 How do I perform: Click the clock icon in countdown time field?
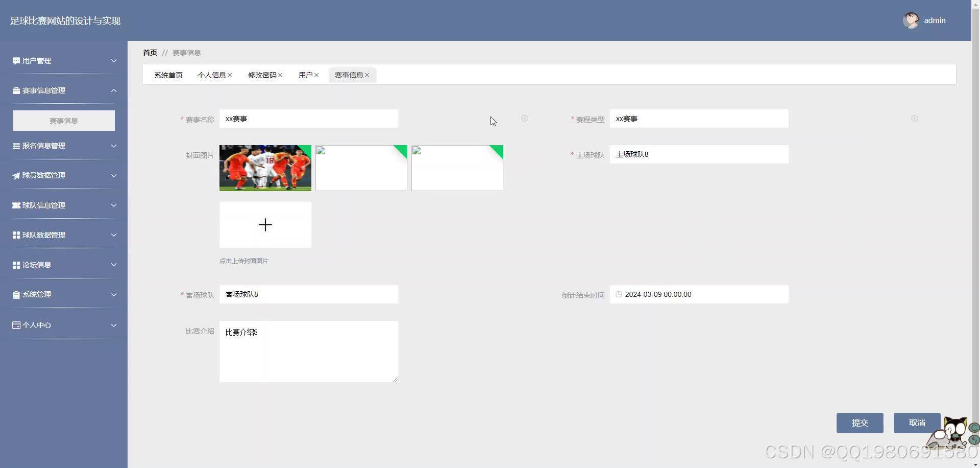point(619,294)
